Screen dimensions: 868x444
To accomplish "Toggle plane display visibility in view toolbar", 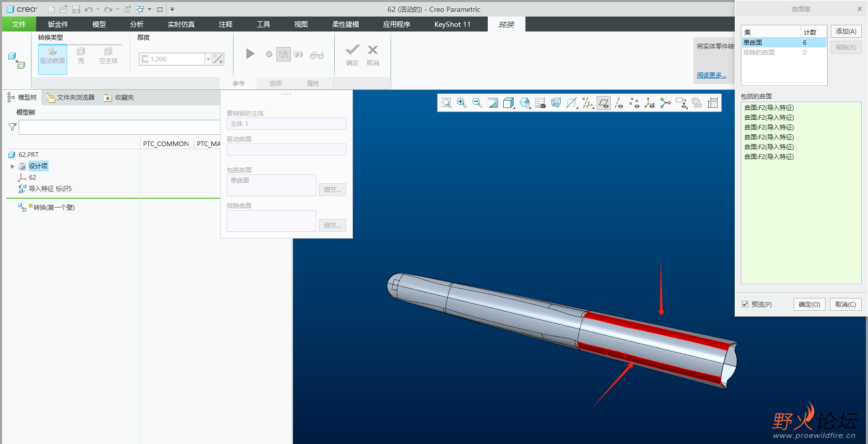I will coord(603,103).
